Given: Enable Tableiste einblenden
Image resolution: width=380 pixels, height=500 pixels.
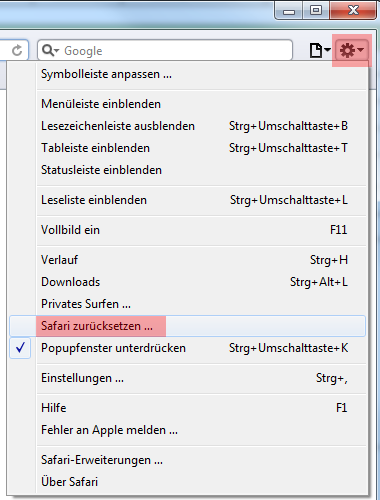Looking at the screenshot, I should coord(188,148).
